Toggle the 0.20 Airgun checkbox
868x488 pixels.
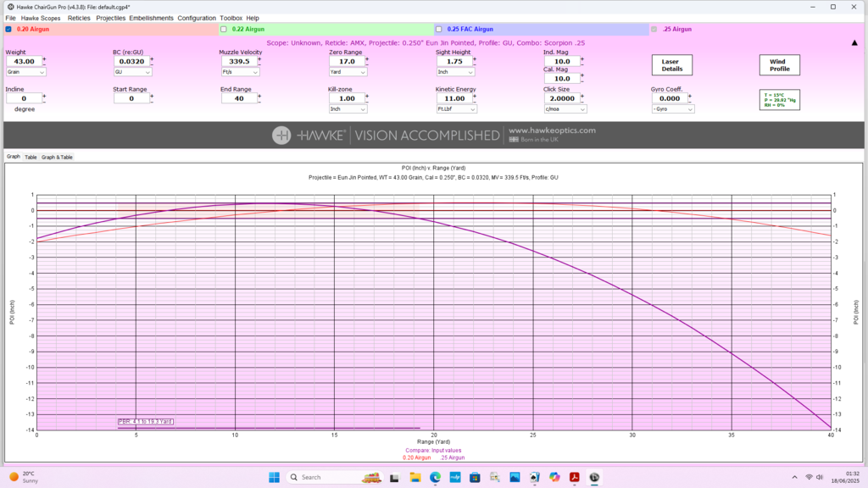tap(8, 30)
